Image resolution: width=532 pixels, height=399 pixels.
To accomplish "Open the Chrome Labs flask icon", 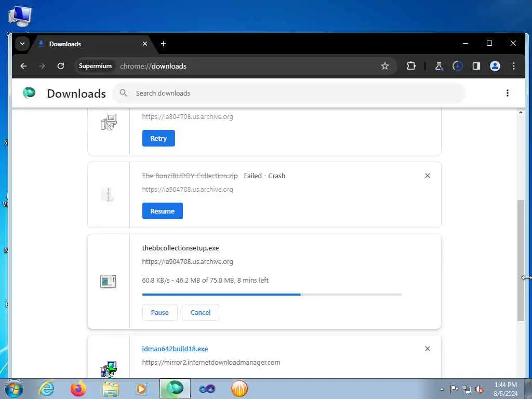I will [439, 66].
